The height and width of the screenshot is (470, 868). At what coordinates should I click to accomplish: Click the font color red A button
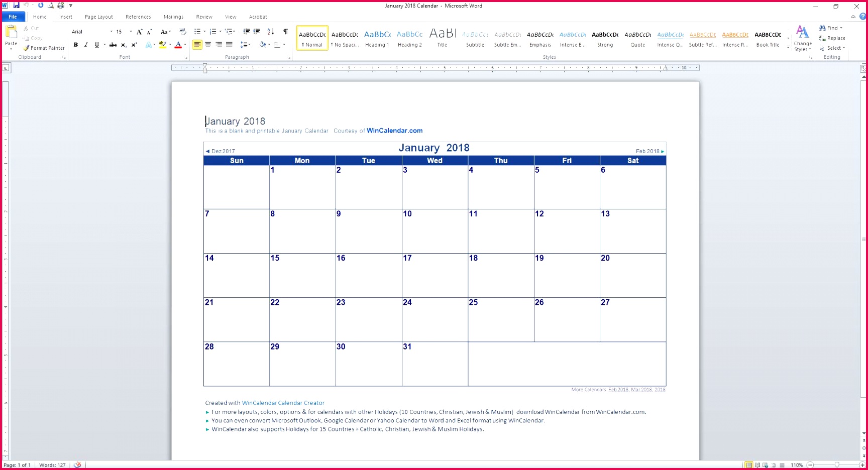coord(178,45)
